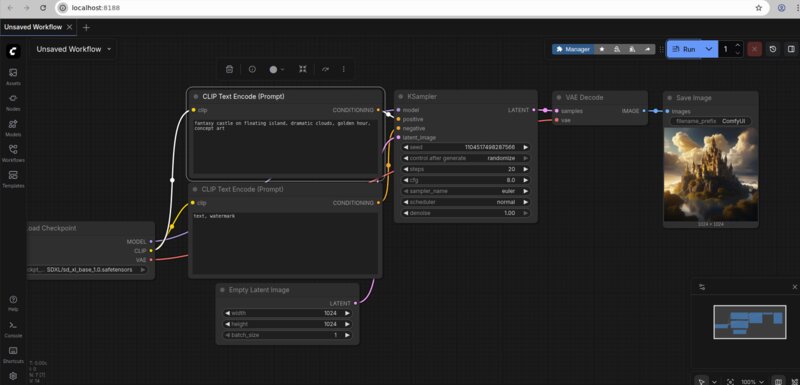This screenshot has width=800, height=385.
Task: Add a new workflow tab
Action: (x=86, y=27)
